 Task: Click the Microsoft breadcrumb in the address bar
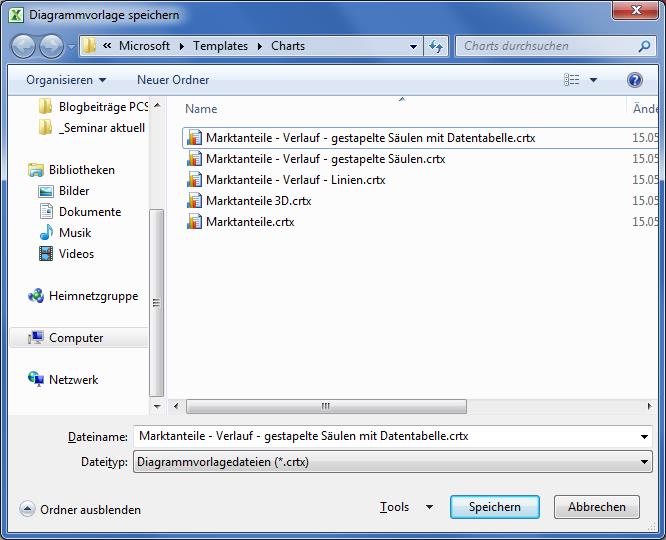pyautogui.click(x=144, y=45)
